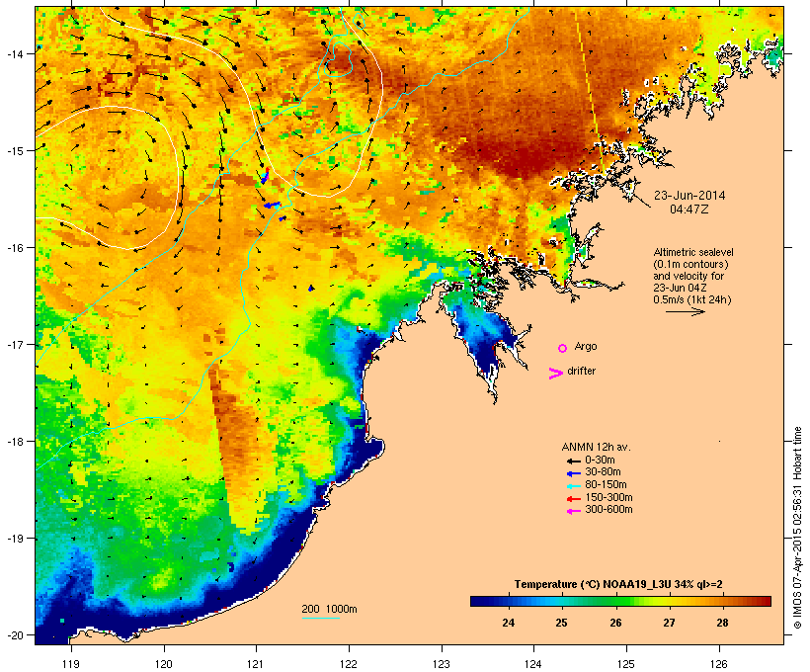Click the colorbar value 24
The height and width of the screenshot is (672, 810).
tap(509, 623)
